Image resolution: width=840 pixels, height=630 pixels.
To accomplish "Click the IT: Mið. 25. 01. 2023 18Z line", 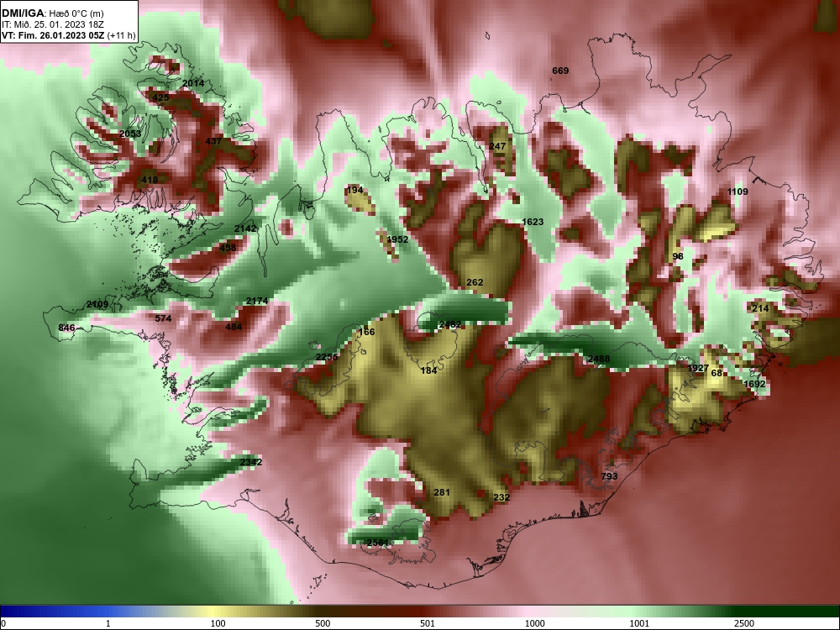I will point(52,24).
